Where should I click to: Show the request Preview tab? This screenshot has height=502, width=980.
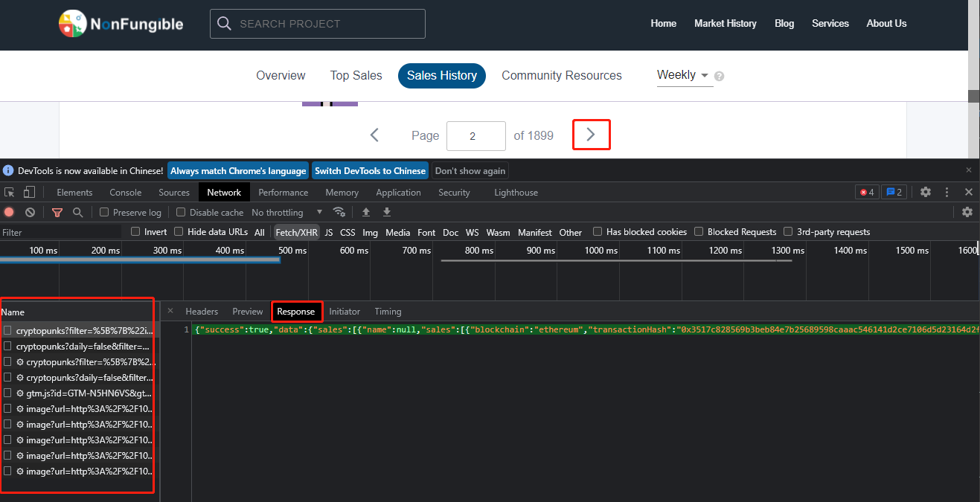tap(248, 312)
